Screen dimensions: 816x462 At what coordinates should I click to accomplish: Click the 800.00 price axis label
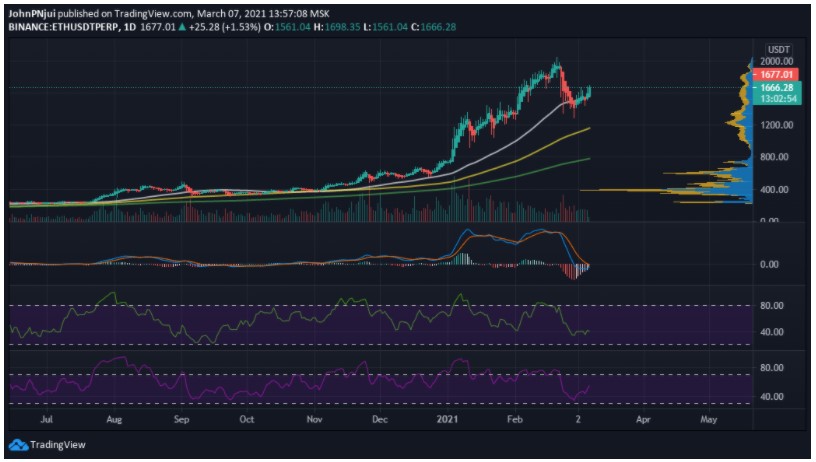774,157
